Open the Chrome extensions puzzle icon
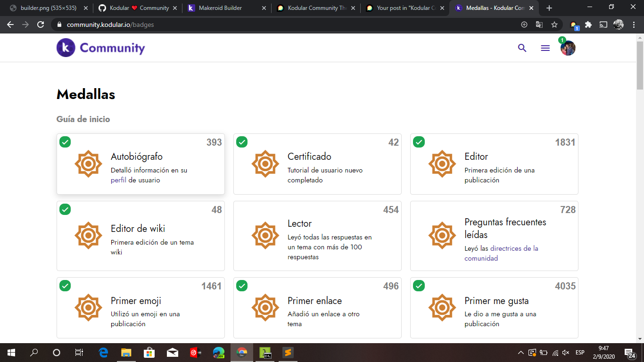The width and height of the screenshot is (644, 362). 588,25
